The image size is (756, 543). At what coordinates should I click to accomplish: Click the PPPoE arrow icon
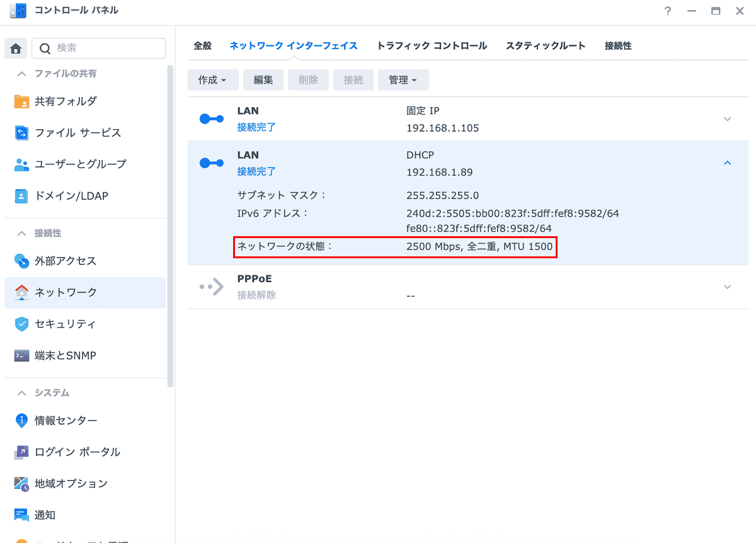212,287
